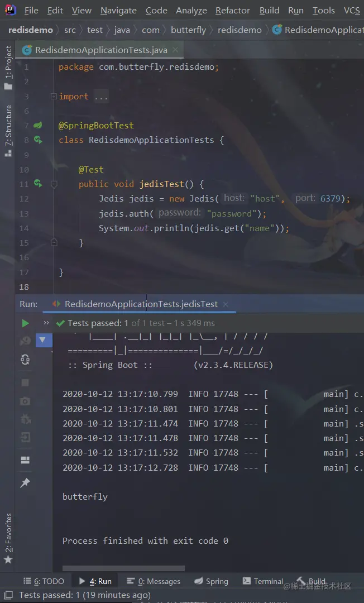Open the 6: TODO tool window
Screen dimensions: 364x603
click(44, 581)
